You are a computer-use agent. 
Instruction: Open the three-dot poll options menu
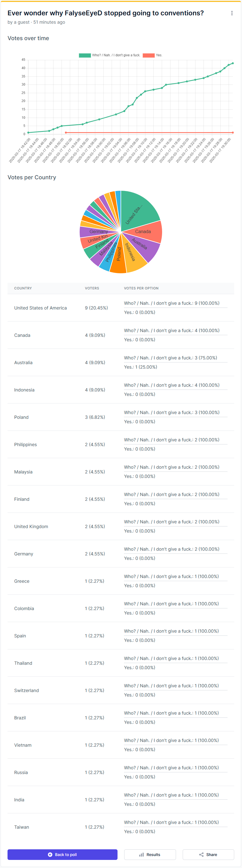[x=232, y=13]
